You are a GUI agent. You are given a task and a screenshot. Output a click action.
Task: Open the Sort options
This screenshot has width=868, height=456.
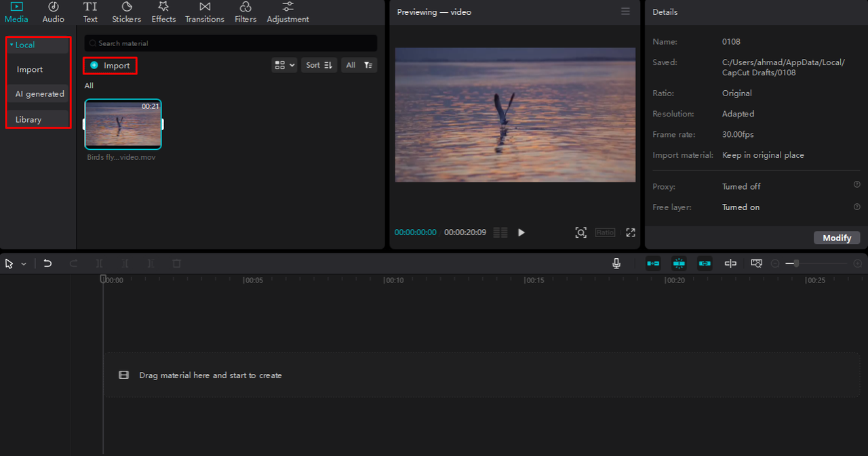pos(319,65)
